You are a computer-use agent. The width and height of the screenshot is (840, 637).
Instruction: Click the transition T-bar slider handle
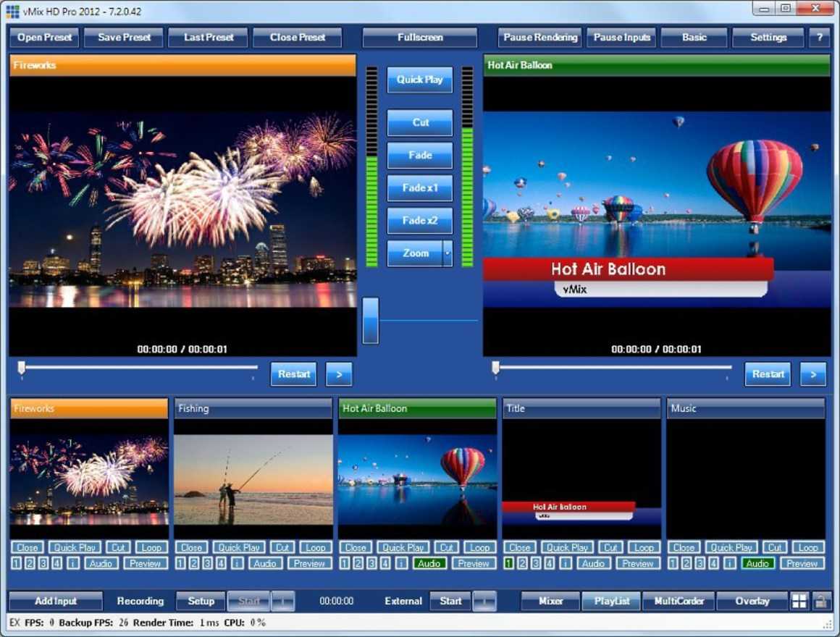point(370,320)
